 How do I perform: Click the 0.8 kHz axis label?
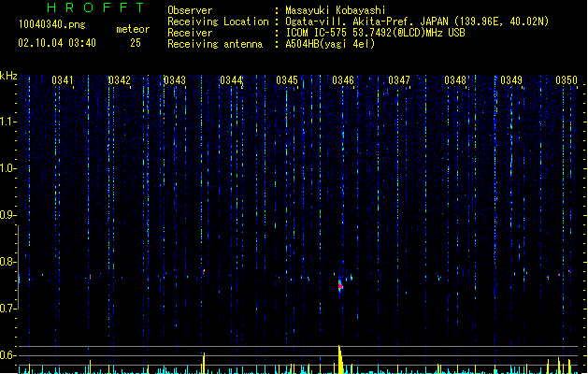pos(7,262)
